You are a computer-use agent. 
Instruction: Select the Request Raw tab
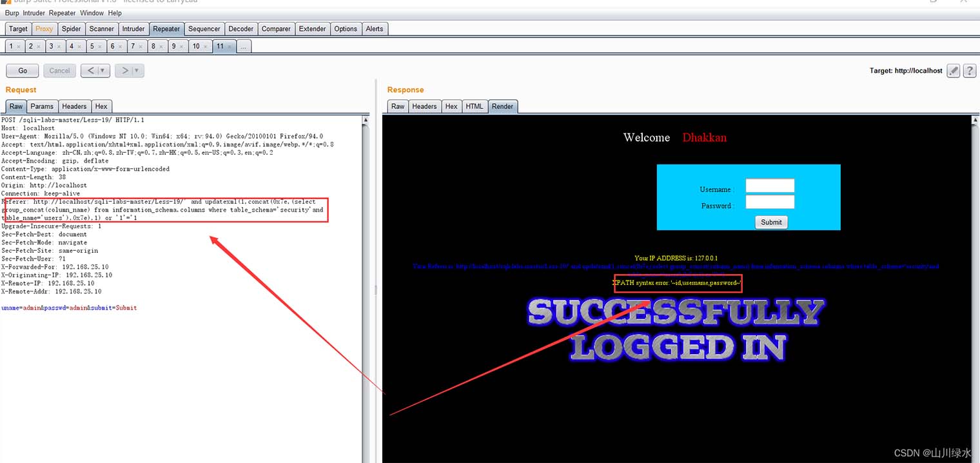tap(16, 106)
